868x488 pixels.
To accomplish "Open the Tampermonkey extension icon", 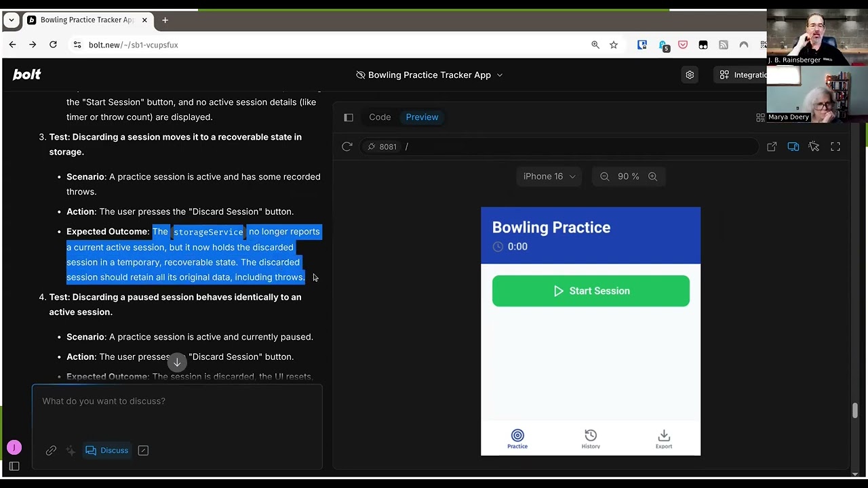I will [703, 45].
